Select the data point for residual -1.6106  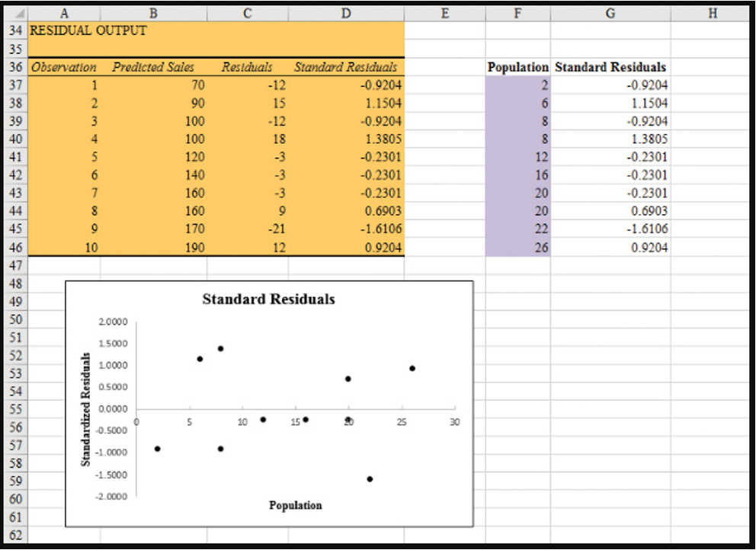click(369, 480)
